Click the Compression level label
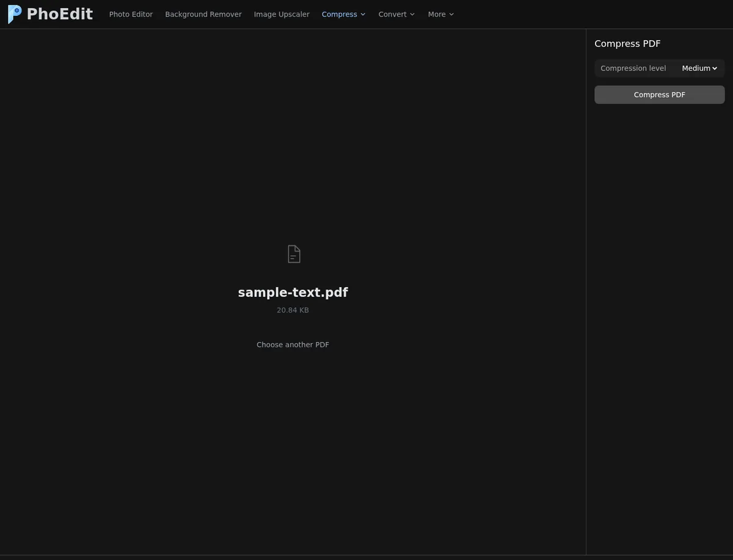Image resolution: width=733 pixels, height=560 pixels. pos(633,68)
